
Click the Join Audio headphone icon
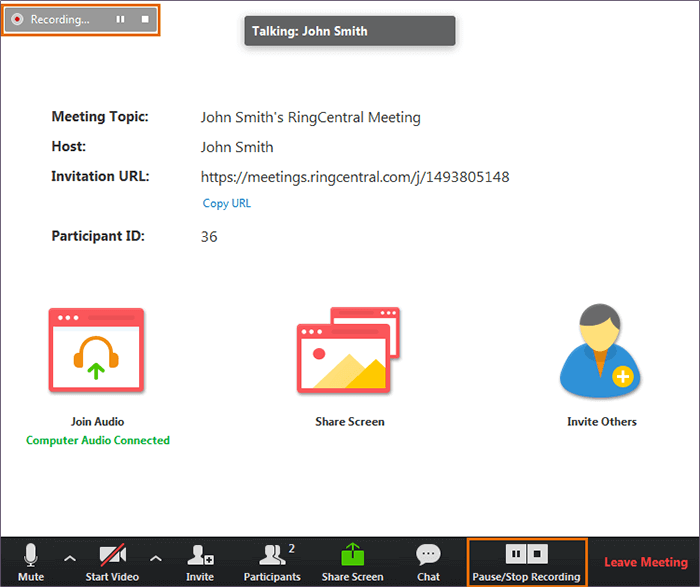97,351
